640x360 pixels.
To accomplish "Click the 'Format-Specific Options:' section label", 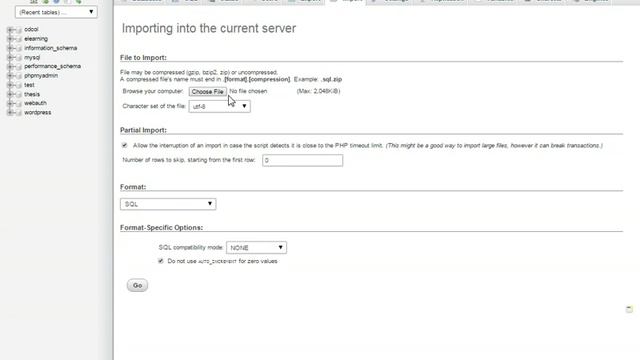I will click(x=162, y=228).
